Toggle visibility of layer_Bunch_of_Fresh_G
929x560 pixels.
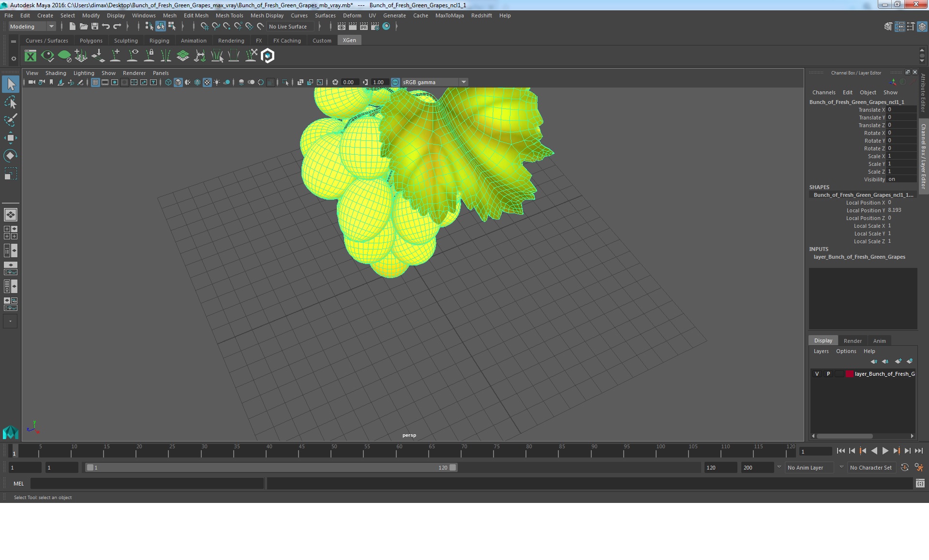pos(818,373)
